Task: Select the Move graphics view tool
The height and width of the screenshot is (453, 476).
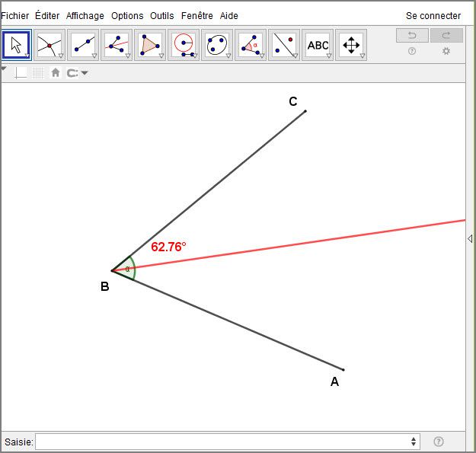Action: pos(351,45)
